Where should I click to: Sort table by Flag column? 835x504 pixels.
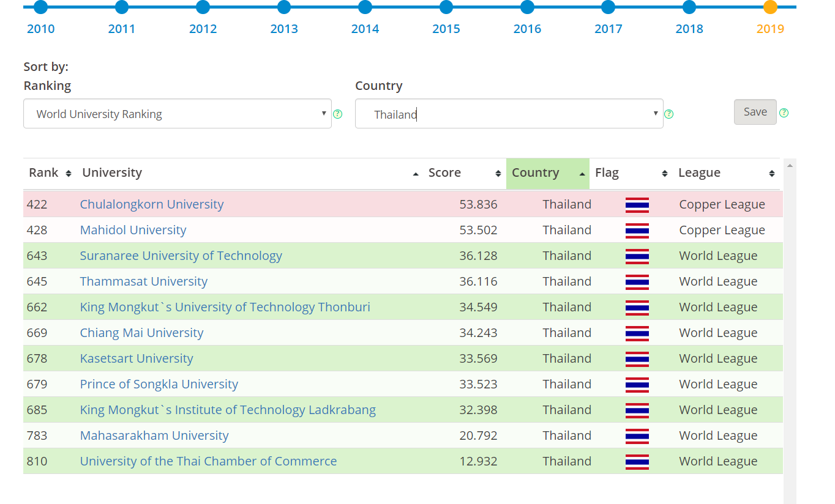[631, 173]
